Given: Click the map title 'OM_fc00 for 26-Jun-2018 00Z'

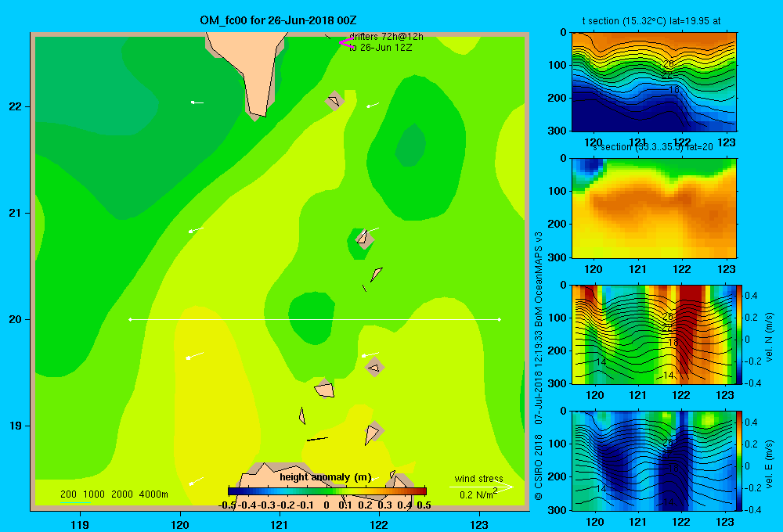Looking at the screenshot, I should pyautogui.click(x=278, y=20).
